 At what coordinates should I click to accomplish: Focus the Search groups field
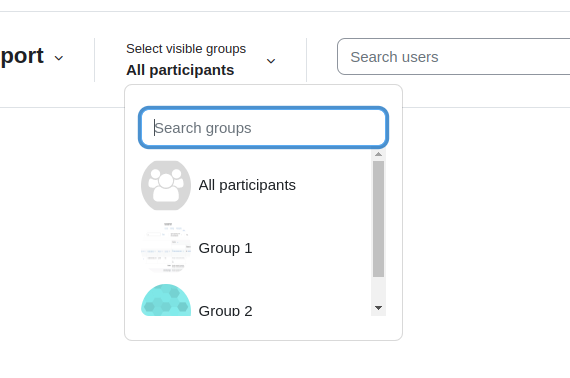264,128
